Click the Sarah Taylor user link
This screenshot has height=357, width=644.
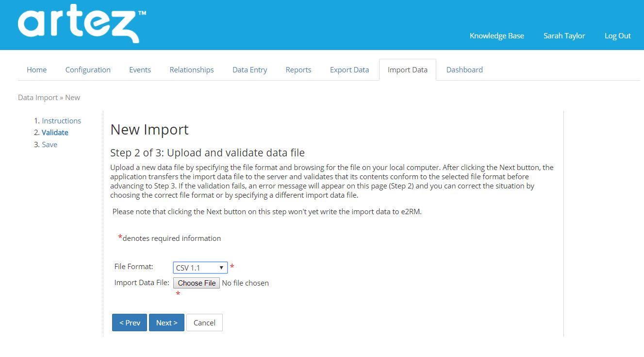[564, 35]
